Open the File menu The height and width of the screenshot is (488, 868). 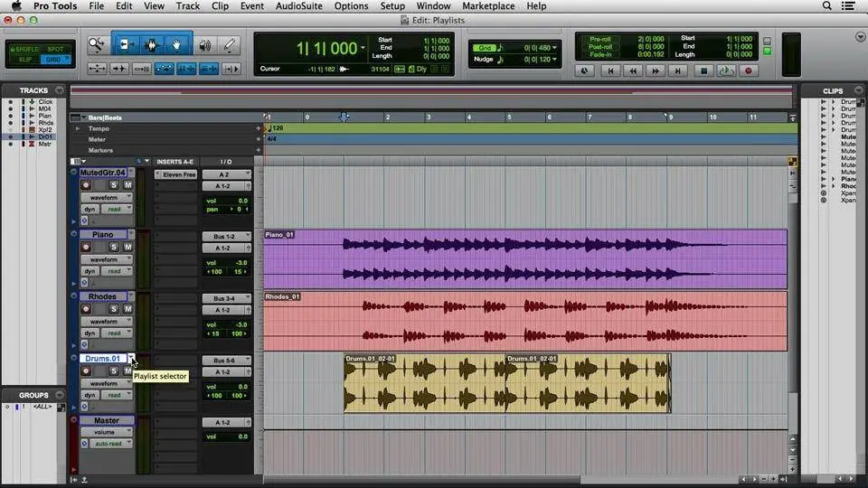pyautogui.click(x=97, y=6)
